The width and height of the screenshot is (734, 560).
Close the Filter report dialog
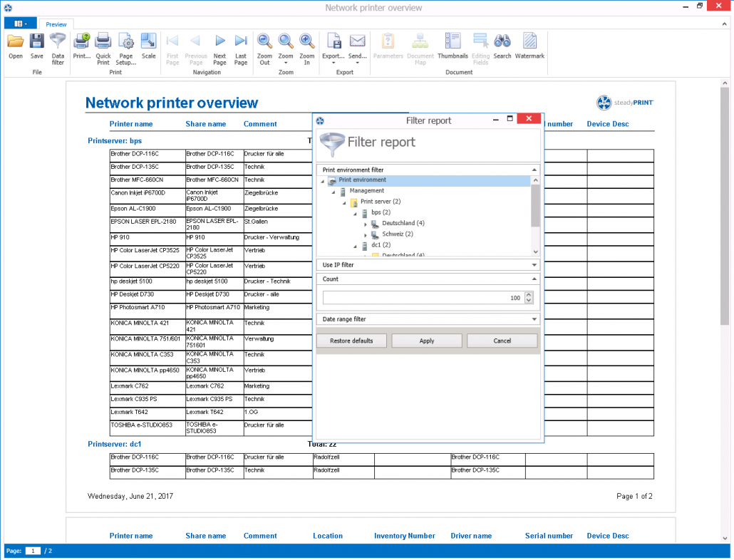(x=529, y=118)
